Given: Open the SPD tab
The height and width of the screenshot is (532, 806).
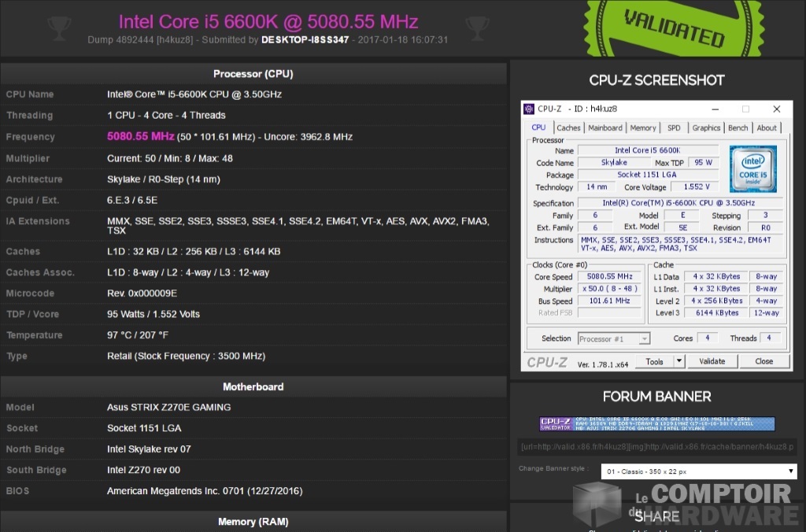Looking at the screenshot, I should coord(674,128).
